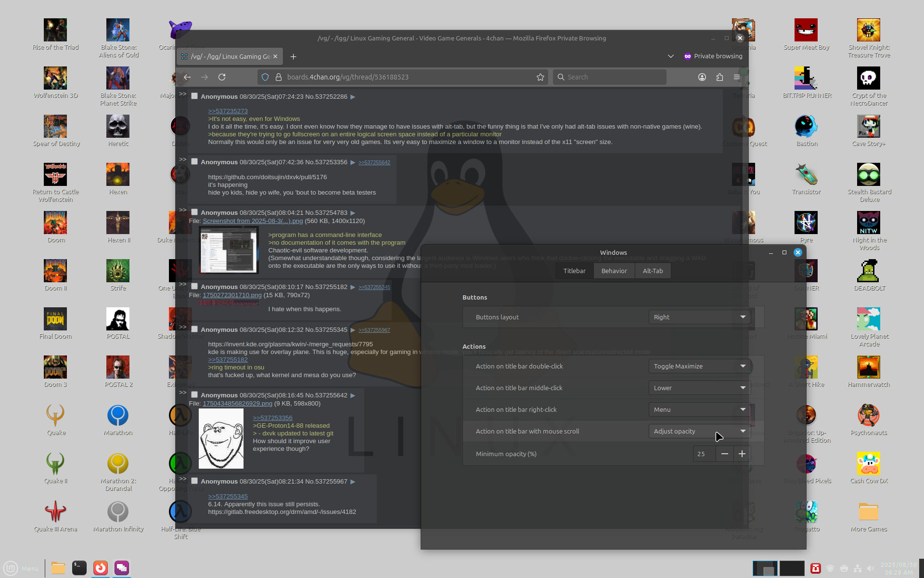Check the box for post No.537255642

click(x=194, y=395)
